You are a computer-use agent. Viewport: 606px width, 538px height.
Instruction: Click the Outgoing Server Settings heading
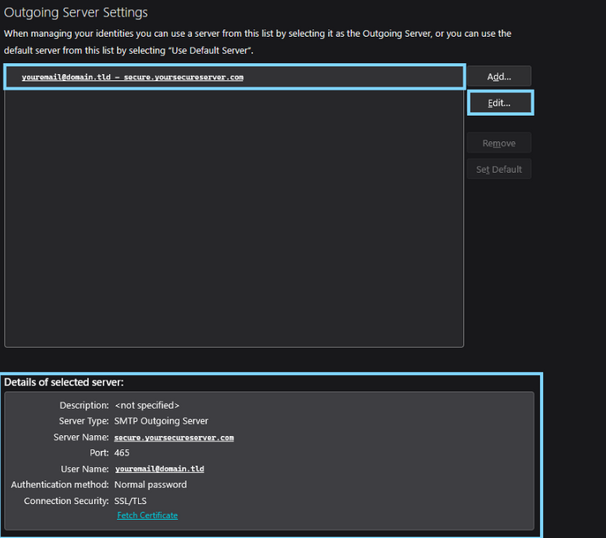76,13
